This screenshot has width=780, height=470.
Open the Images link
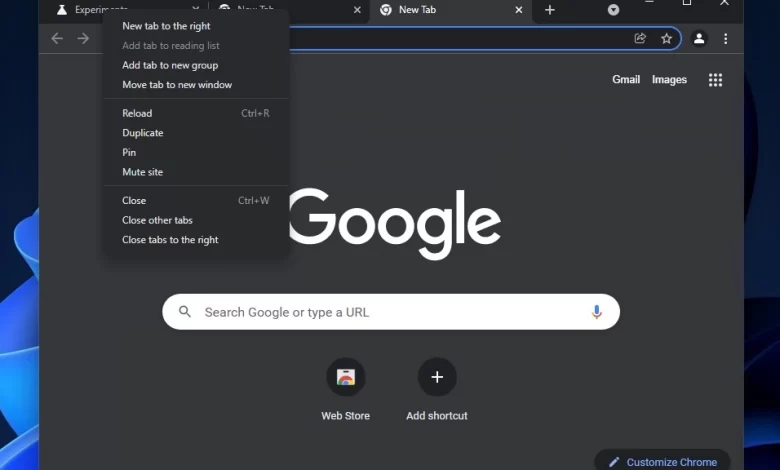(x=669, y=80)
